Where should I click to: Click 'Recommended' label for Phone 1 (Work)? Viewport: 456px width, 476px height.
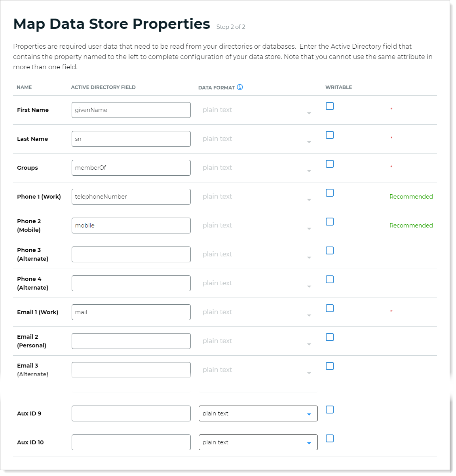pyautogui.click(x=411, y=197)
